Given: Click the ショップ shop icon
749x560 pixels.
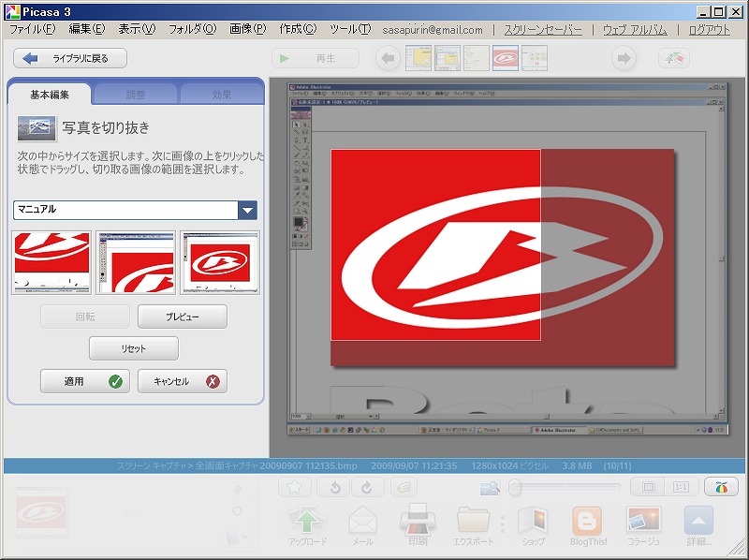Looking at the screenshot, I should point(533,525).
